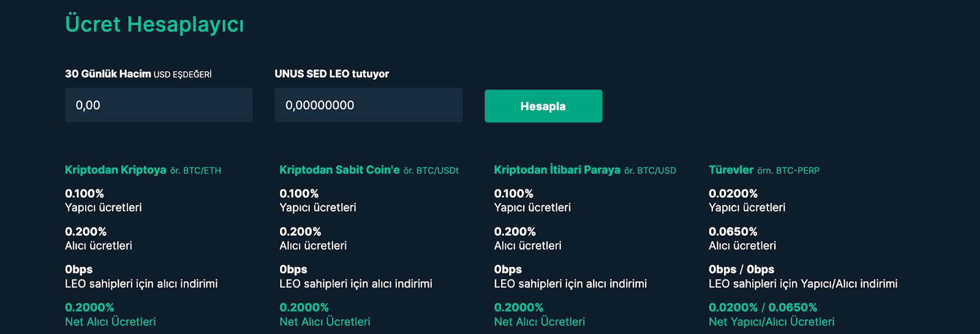Image resolution: width=980 pixels, height=334 pixels.
Task: Click the Kriptodan Kriptoya heading
Action: (116, 170)
